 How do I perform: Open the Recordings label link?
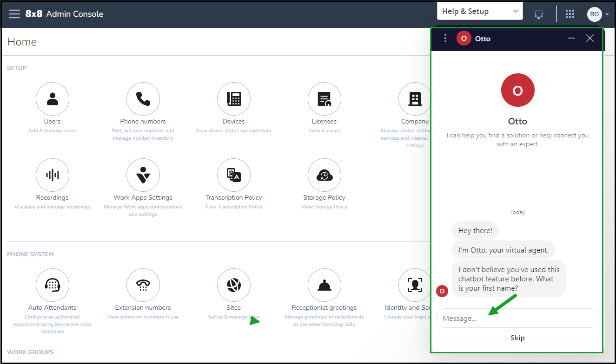(53, 197)
